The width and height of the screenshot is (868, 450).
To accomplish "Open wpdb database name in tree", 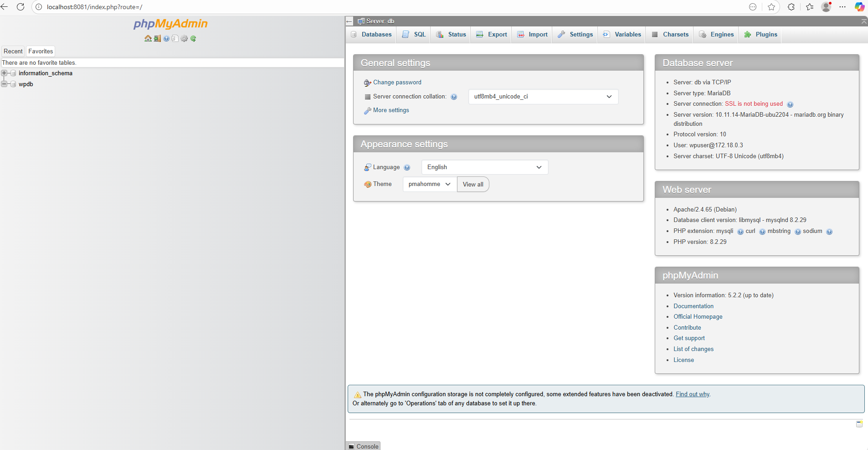I will click(x=26, y=84).
